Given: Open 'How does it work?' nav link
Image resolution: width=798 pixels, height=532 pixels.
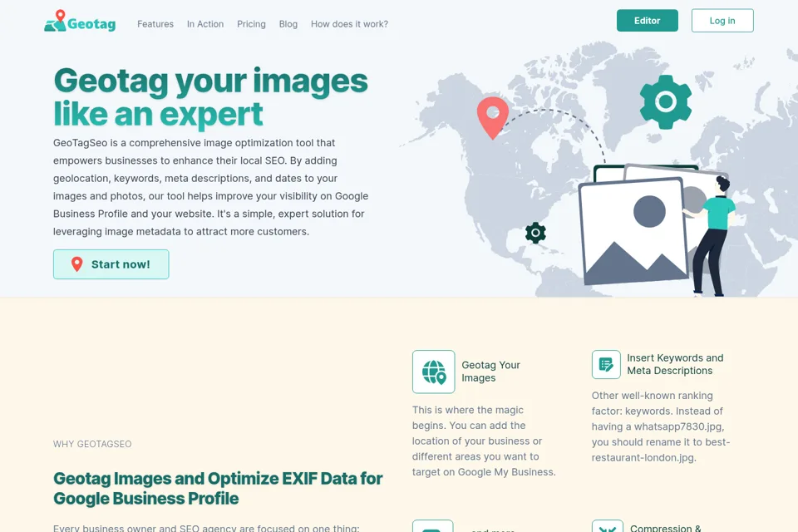Looking at the screenshot, I should (350, 24).
